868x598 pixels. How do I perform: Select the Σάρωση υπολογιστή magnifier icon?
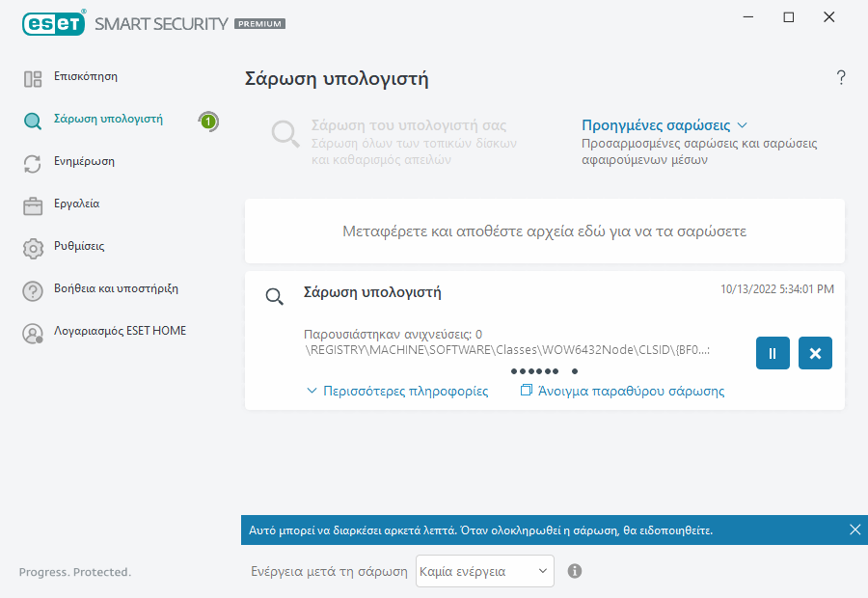32,120
